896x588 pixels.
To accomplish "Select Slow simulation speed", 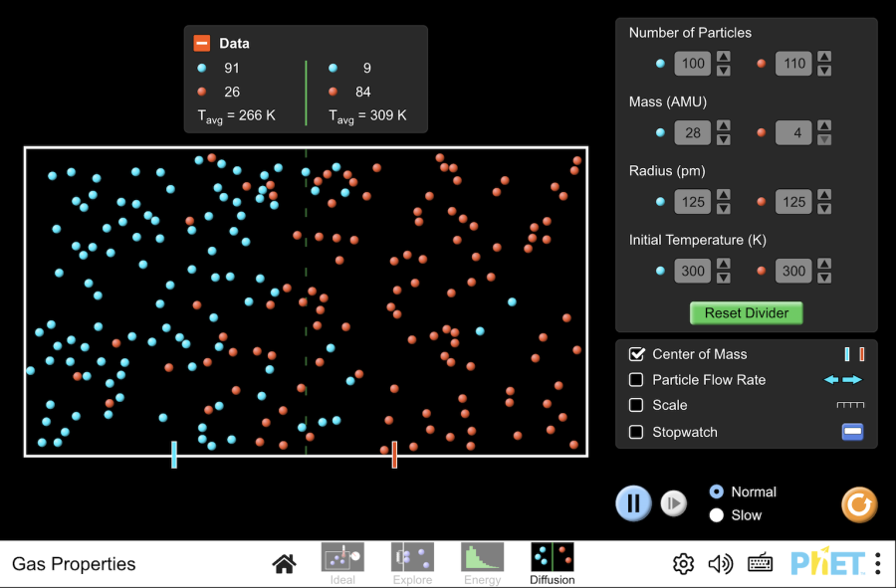I will click(x=716, y=515).
